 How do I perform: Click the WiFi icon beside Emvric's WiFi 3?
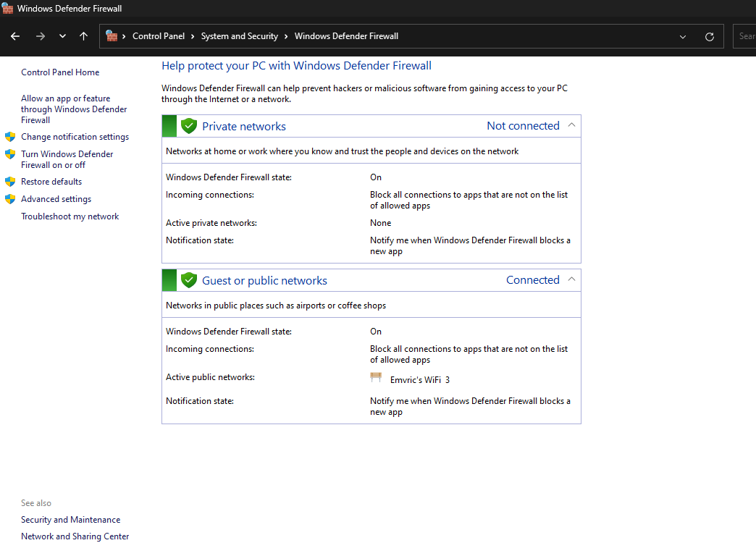[x=376, y=376]
